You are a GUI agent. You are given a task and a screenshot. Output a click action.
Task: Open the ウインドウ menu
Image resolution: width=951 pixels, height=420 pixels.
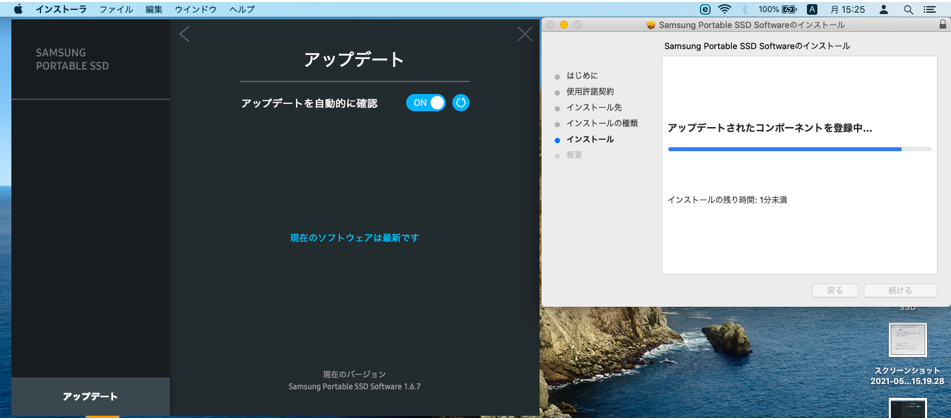(x=196, y=9)
